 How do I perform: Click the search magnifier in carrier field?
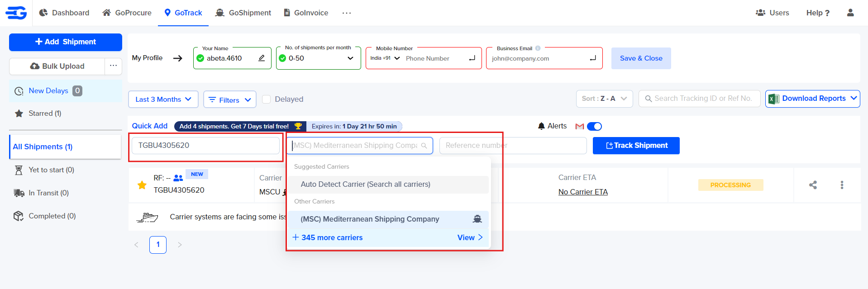(x=424, y=145)
